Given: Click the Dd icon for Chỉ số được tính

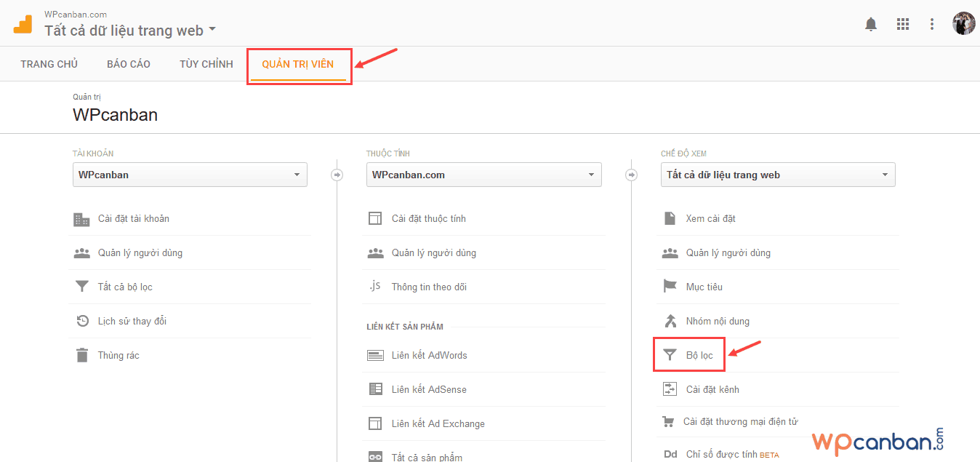Looking at the screenshot, I should (670, 455).
